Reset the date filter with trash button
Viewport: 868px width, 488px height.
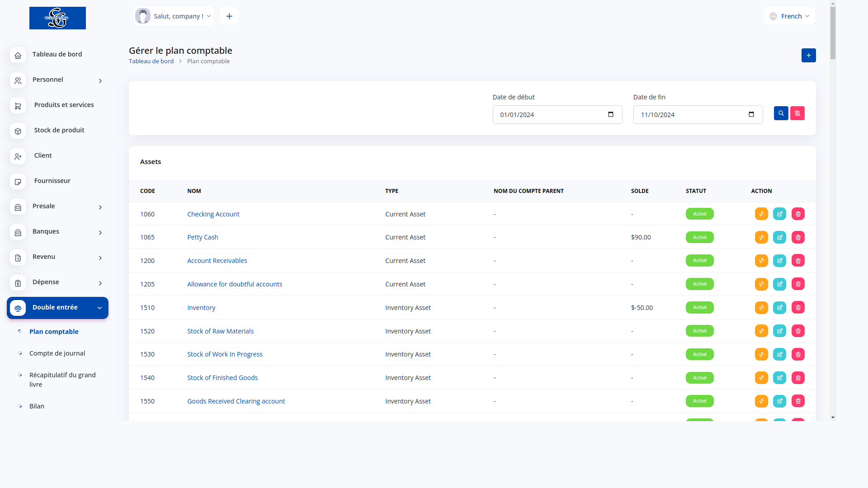[x=797, y=113]
